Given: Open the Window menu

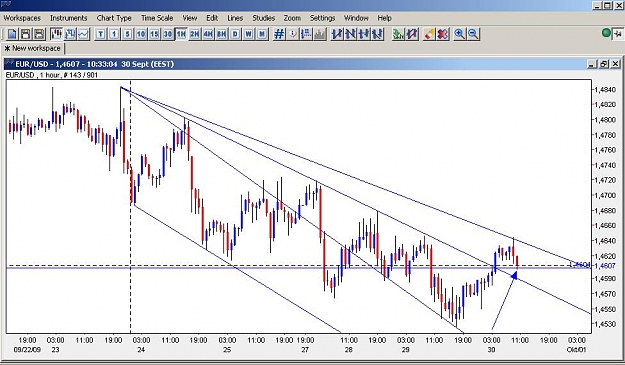Looking at the screenshot, I should (x=356, y=18).
